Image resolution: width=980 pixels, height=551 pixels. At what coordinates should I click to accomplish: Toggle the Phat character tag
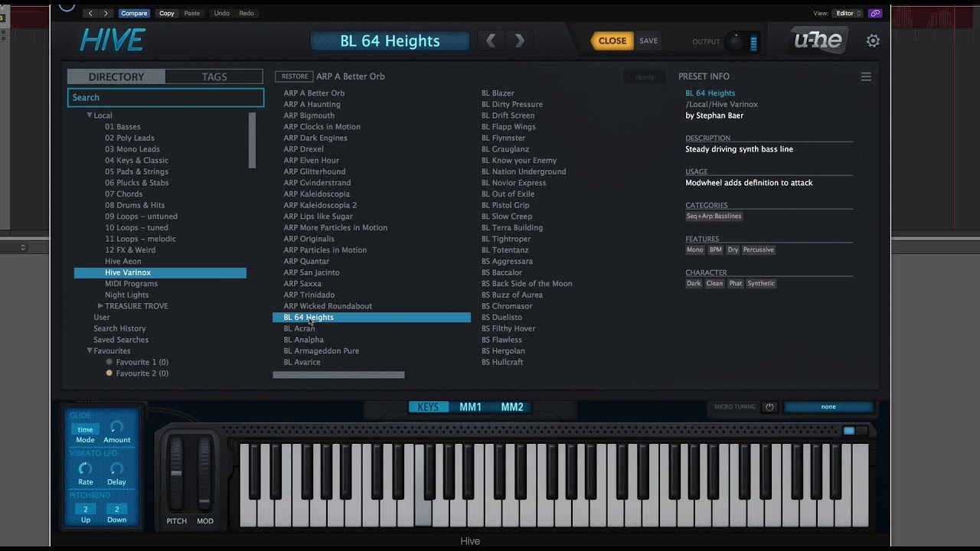tap(736, 283)
